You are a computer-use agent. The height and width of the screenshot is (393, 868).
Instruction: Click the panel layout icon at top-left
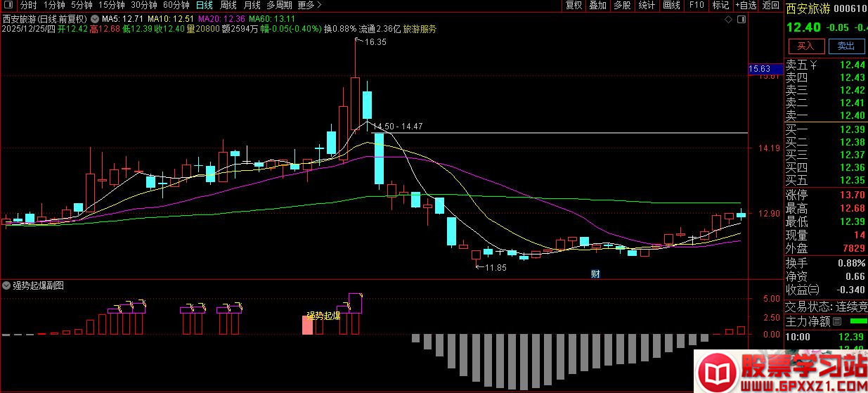[8, 6]
